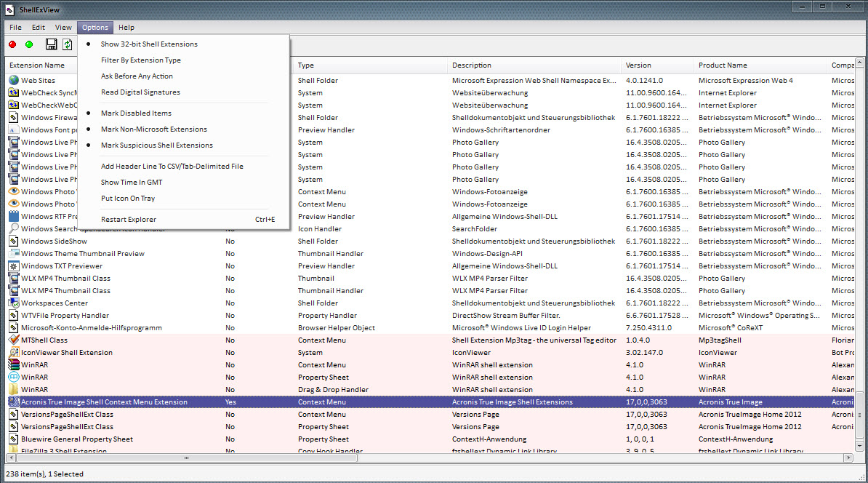Click the Microsoft-Konto-Anmelde-Hilfsprogramm row icon
Screen dimensions: 868x483
[x=14, y=328]
